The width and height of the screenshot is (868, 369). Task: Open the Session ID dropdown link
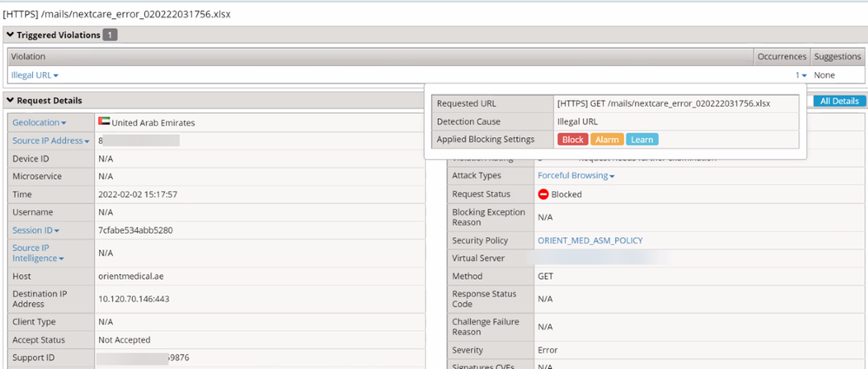(x=36, y=230)
